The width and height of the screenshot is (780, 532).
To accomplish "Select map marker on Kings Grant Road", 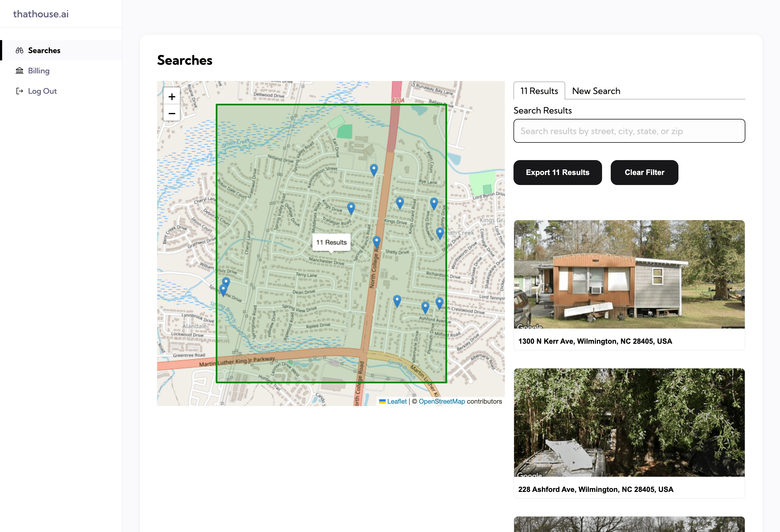I will click(400, 203).
